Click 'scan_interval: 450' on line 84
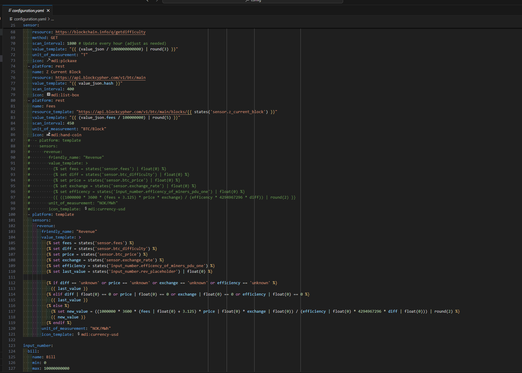 point(53,123)
